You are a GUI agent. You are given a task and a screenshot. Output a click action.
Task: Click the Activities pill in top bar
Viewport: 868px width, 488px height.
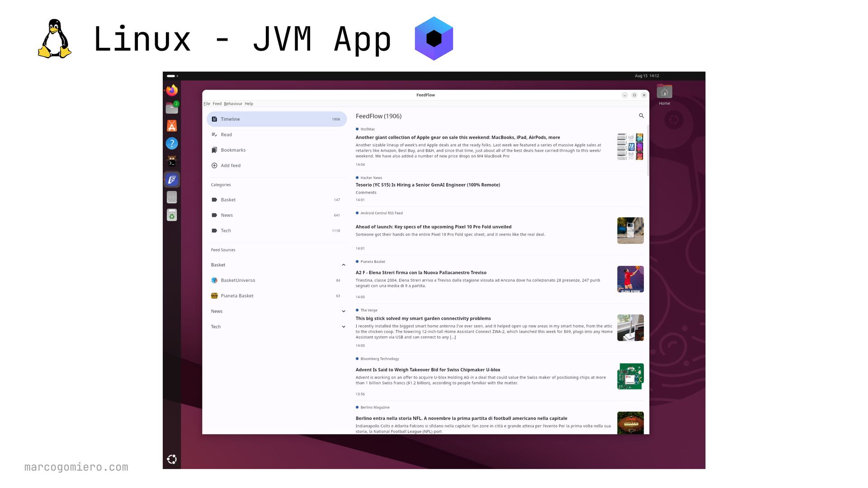point(171,76)
